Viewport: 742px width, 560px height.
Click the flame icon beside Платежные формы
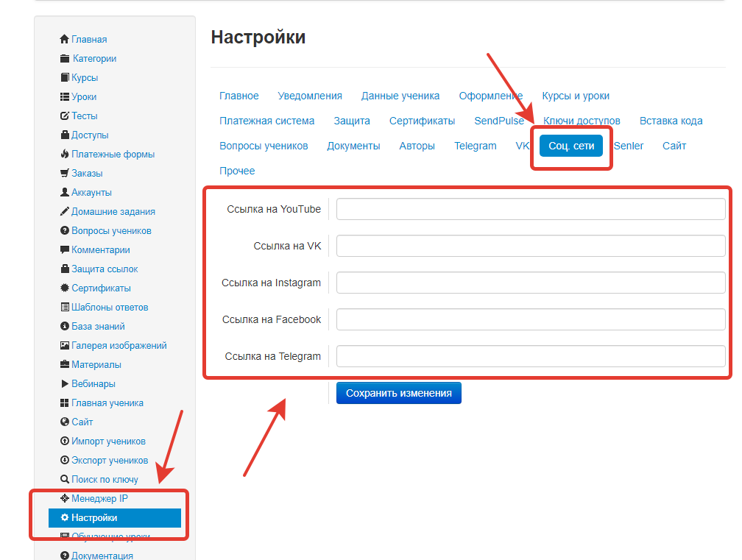(x=65, y=155)
